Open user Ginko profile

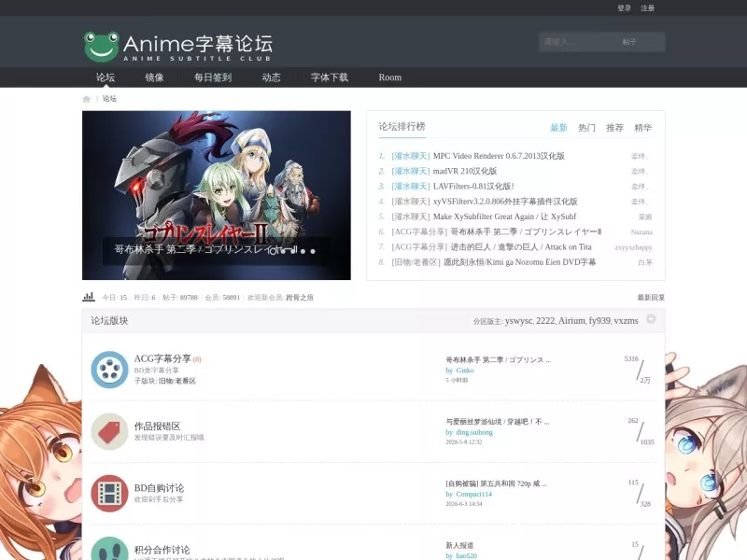[465, 371]
